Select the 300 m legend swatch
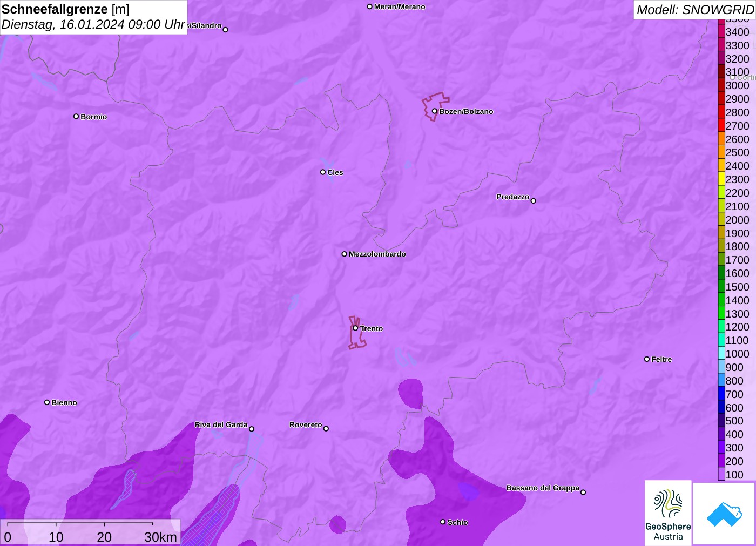 click(721, 447)
